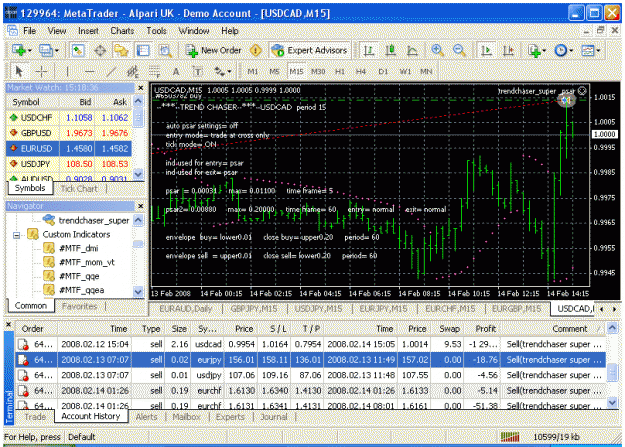Select the Equidistant Channel drawing tool
This screenshot has height=447, width=625.
click(x=133, y=71)
